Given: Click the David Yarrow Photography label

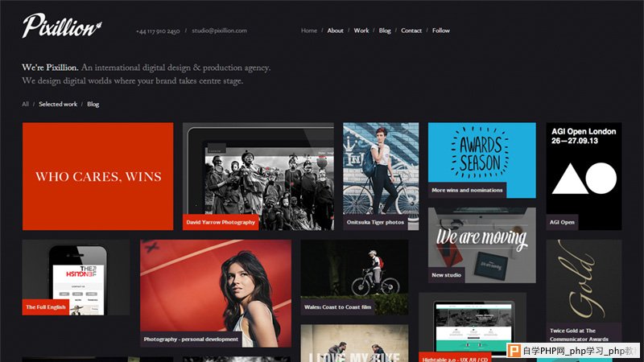Looking at the screenshot, I should [221, 222].
